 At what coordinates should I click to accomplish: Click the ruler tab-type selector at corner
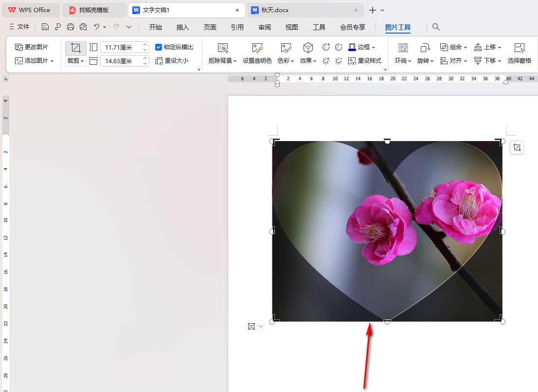tap(6, 79)
